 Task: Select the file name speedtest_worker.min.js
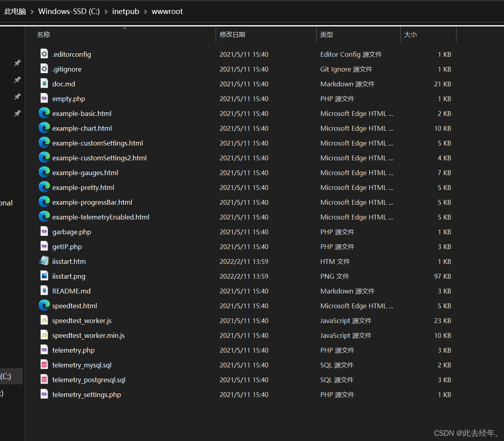tap(88, 335)
